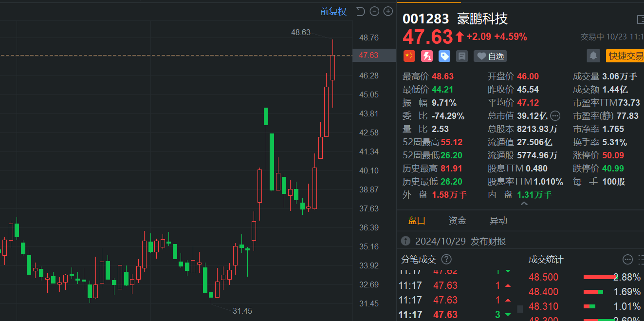Select the 48.310 row in 成交统计
Image resolution: width=644 pixels, height=321 pixels.
click(x=585, y=306)
